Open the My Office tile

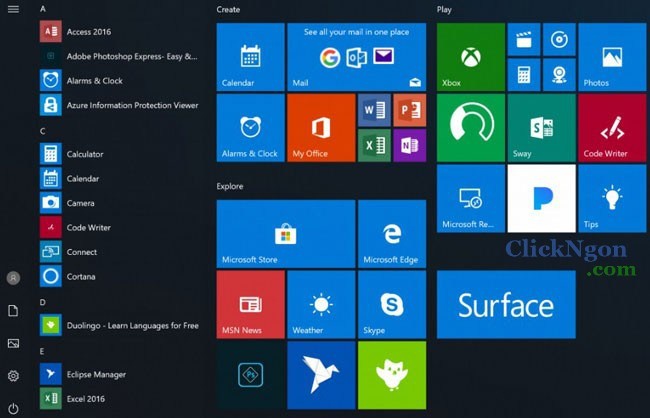pos(321,128)
